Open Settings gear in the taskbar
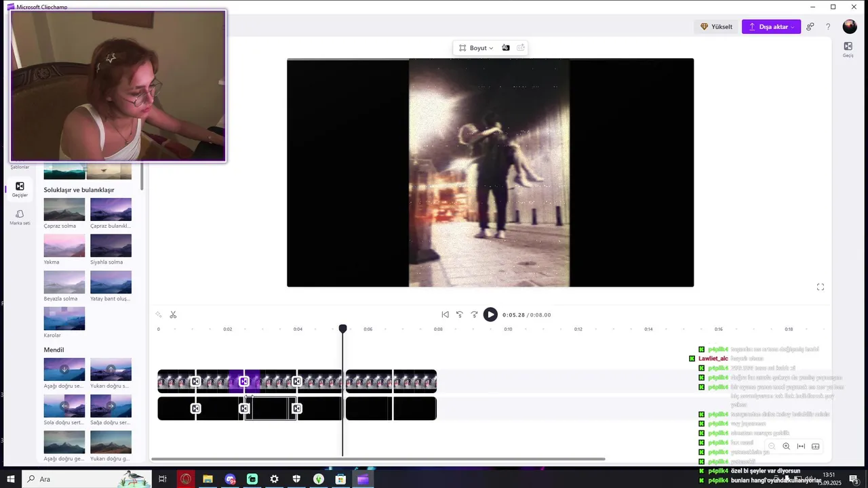868x488 pixels. click(274, 479)
